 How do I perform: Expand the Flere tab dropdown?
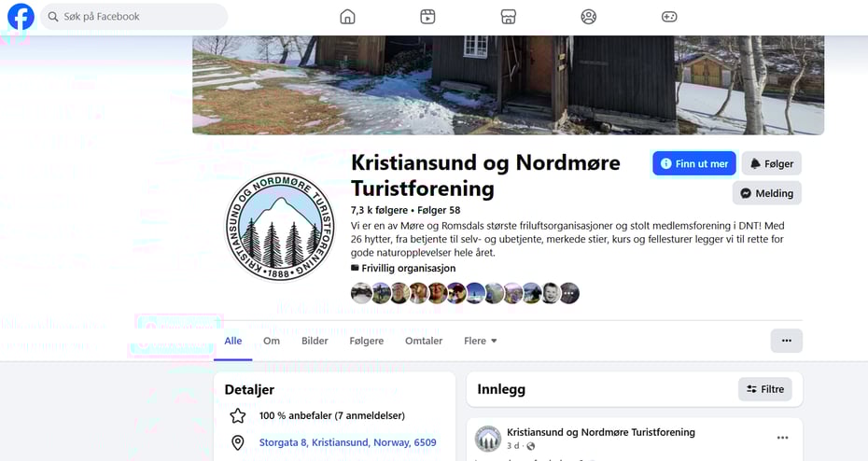(481, 341)
